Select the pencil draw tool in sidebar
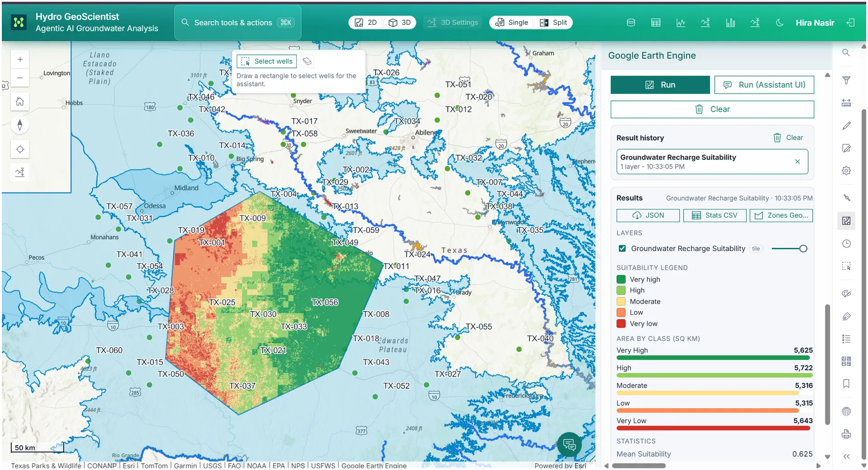This screenshot has width=868, height=470. click(x=846, y=125)
